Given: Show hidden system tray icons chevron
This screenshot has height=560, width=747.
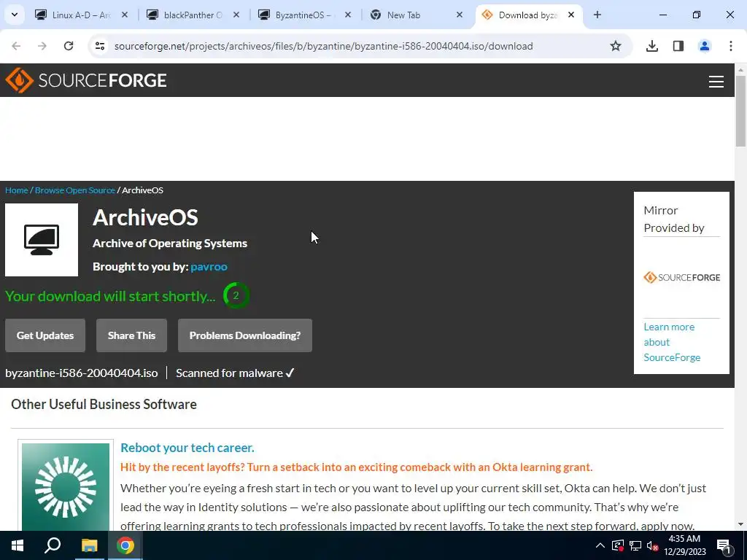Looking at the screenshot, I should coord(600,545).
